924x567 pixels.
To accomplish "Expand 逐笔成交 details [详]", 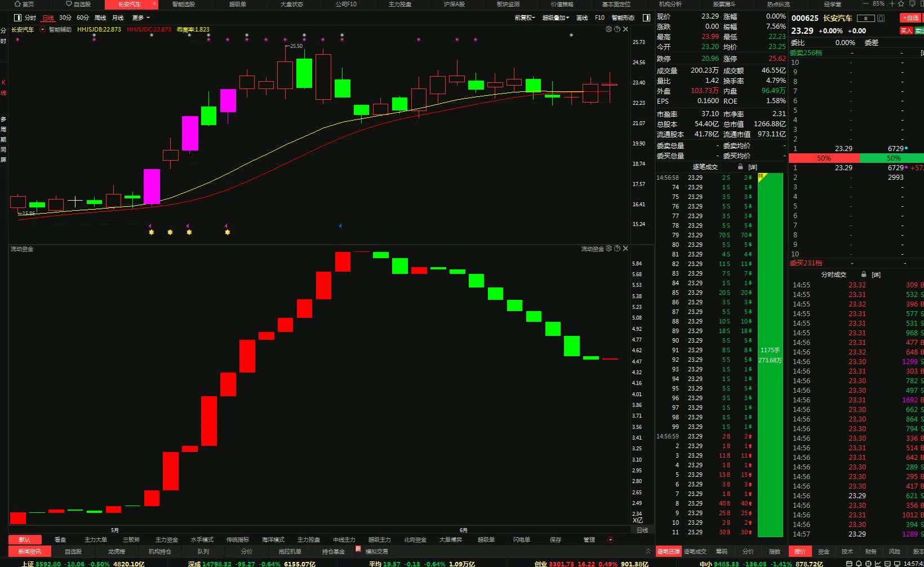I will tap(753, 167).
